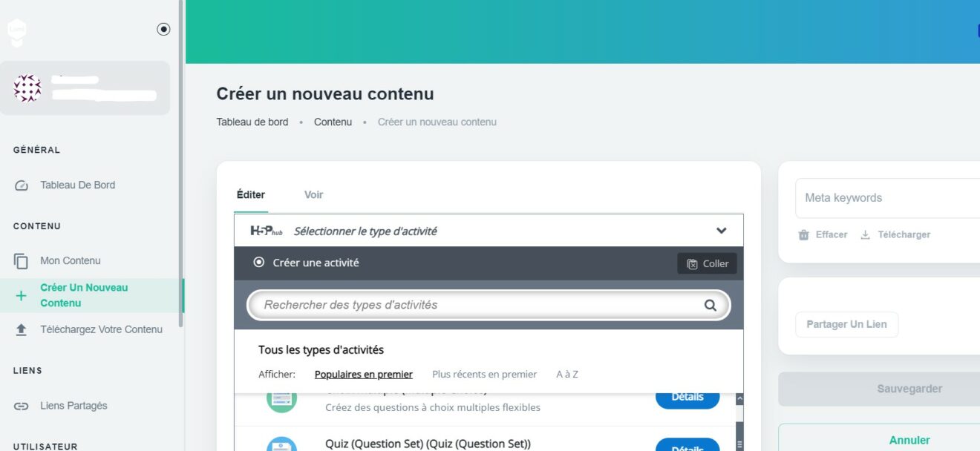Click the plus icon for new content
The image size is (980, 451).
[22, 295]
